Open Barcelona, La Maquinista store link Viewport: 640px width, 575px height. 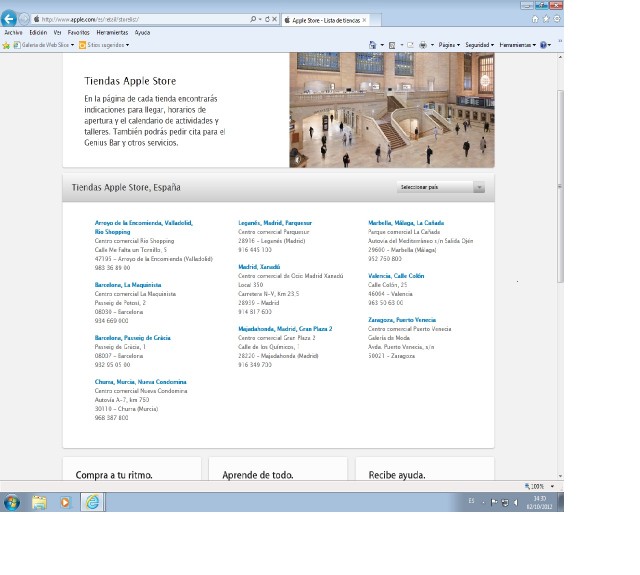coord(128,285)
